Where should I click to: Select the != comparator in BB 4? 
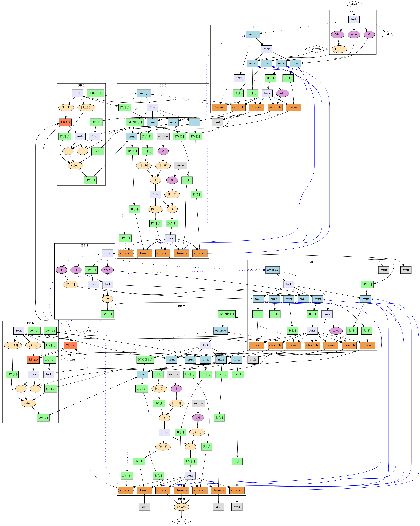point(107,299)
